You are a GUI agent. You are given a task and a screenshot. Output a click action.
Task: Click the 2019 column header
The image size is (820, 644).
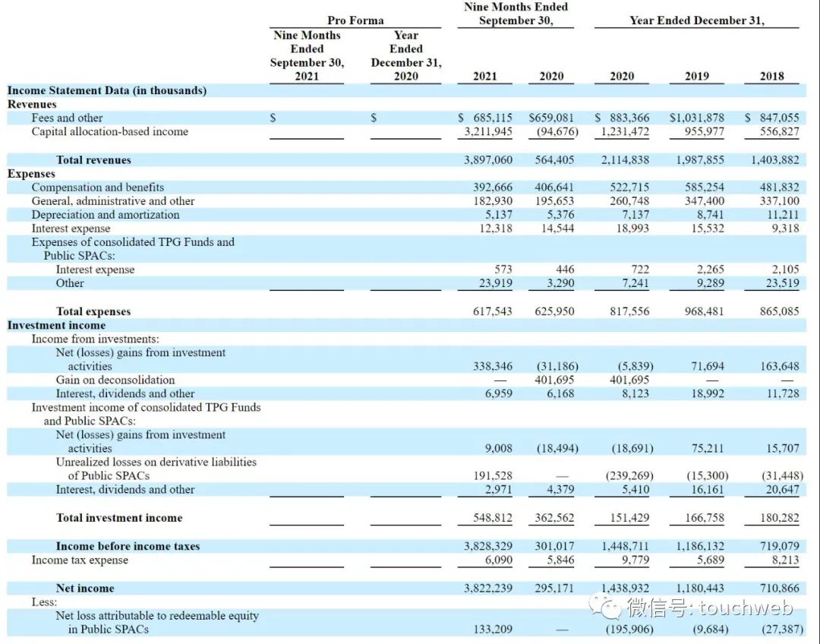click(x=696, y=77)
